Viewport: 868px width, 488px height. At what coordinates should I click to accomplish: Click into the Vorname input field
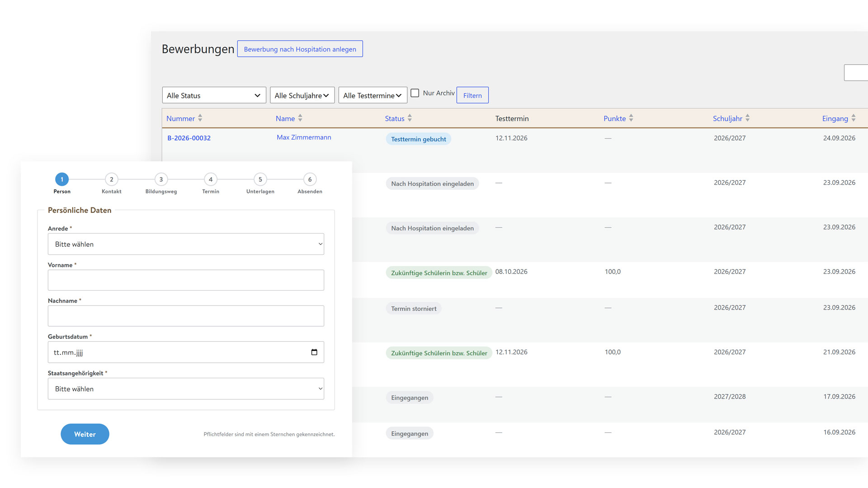pos(186,280)
